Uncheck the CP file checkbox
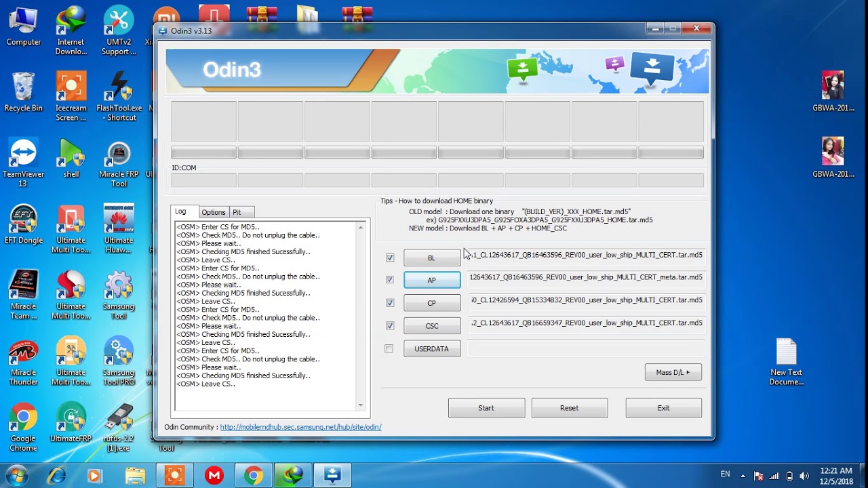 (x=390, y=302)
